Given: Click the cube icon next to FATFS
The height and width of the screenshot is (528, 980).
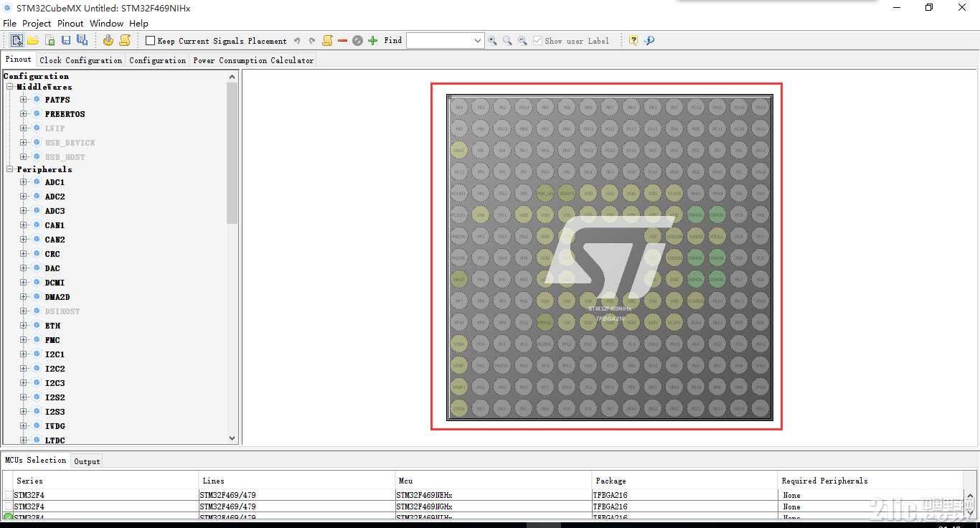Looking at the screenshot, I should [37, 100].
